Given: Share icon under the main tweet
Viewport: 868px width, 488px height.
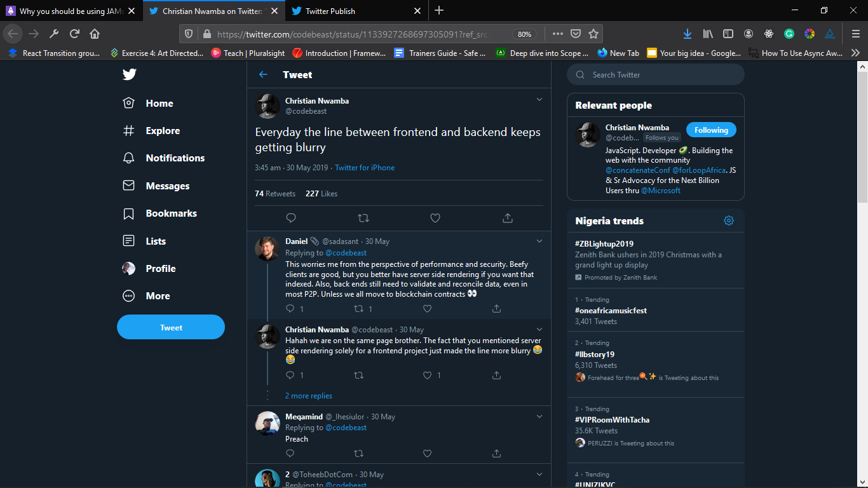Looking at the screenshot, I should tap(508, 218).
